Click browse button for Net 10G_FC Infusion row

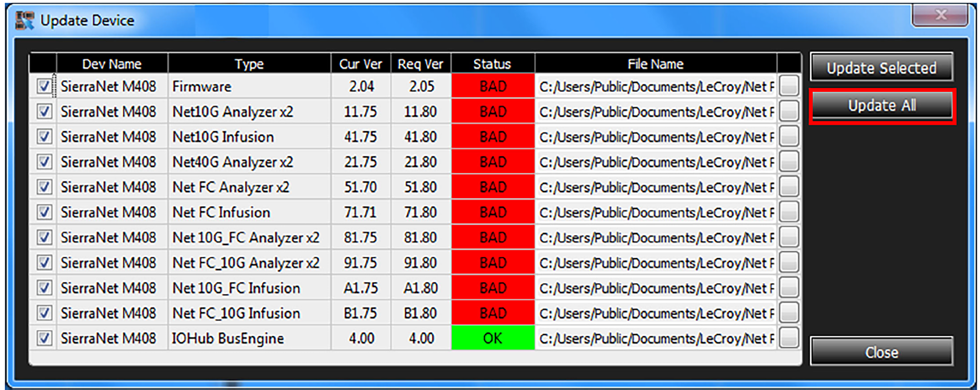789,287
